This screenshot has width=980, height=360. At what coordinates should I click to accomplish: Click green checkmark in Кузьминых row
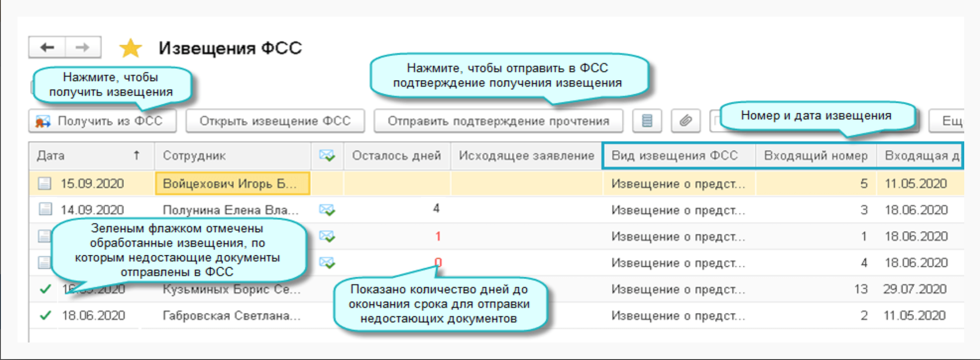pos(46,289)
